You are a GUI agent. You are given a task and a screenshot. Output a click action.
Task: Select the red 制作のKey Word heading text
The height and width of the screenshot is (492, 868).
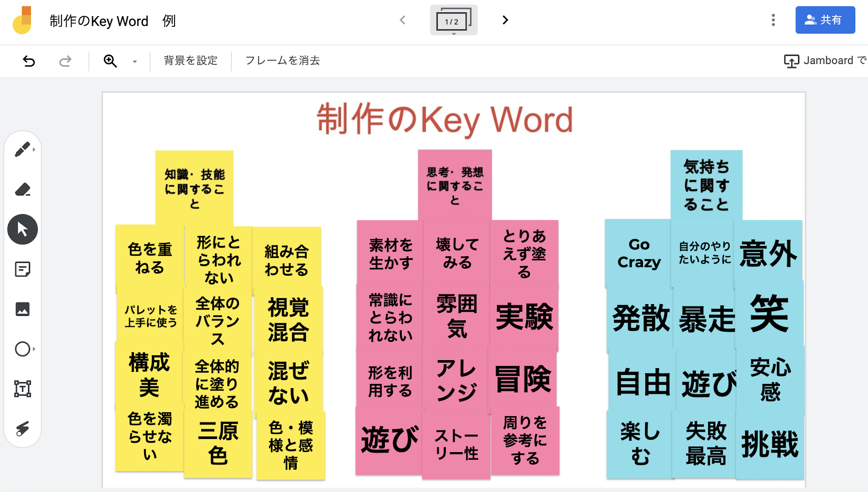(445, 119)
